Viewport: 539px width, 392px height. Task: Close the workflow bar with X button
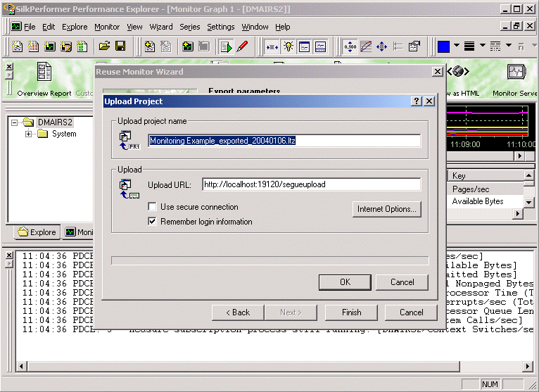pyautogui.click(x=9, y=66)
